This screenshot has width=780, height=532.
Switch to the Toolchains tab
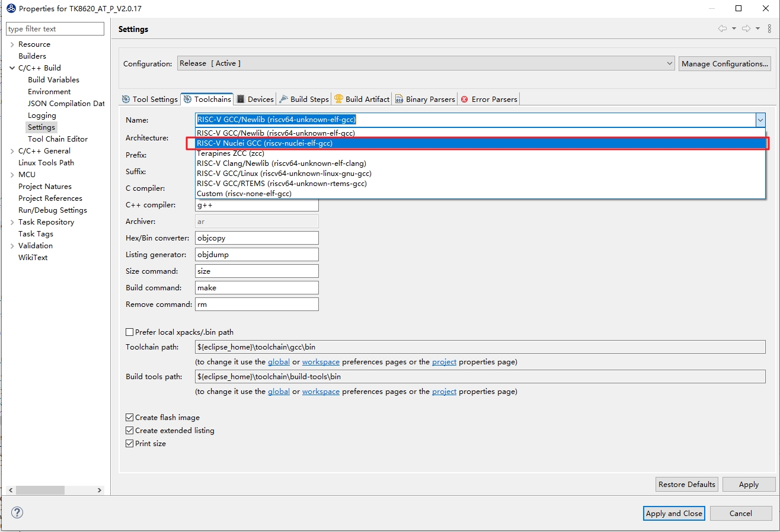click(207, 99)
